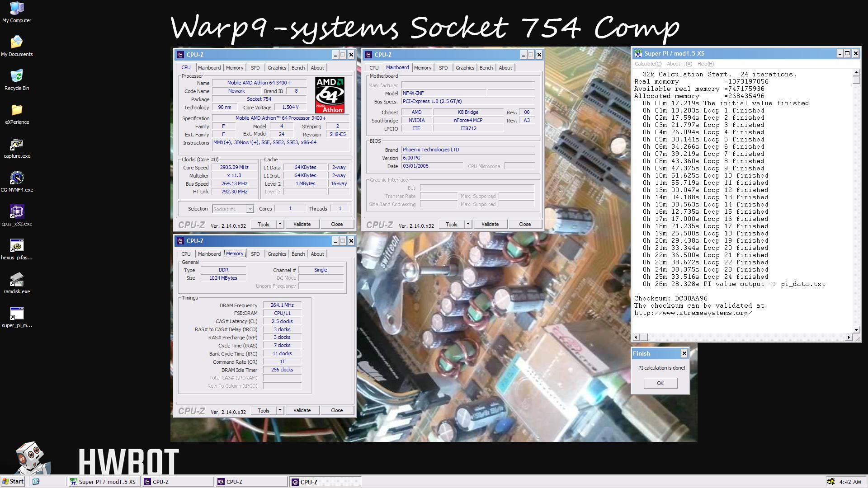Click the Super PI title bar icon
Screen dimensions: 868x488
[638, 53]
